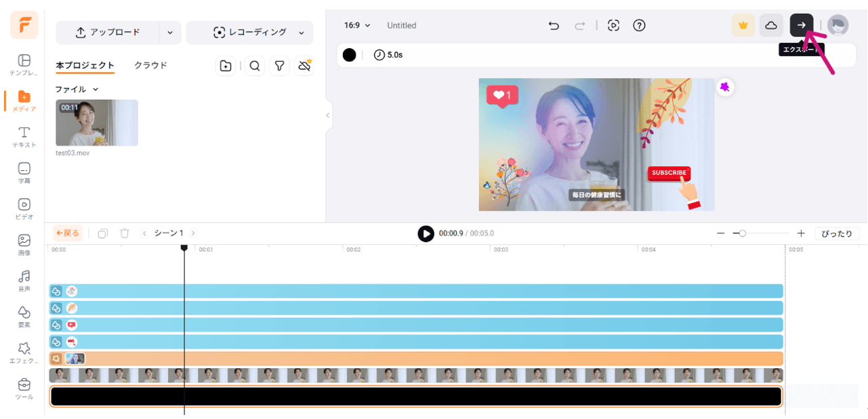Click the 00:03 timeline ruler mark

click(501, 250)
